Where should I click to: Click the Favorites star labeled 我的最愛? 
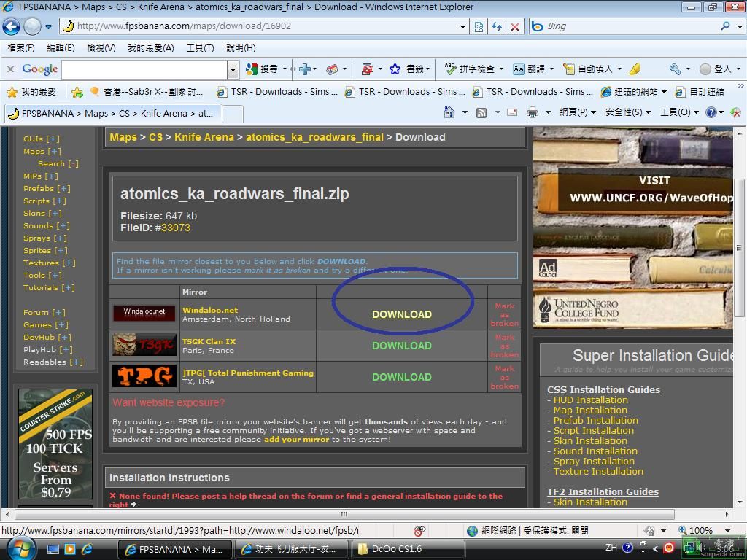[x=31, y=92]
